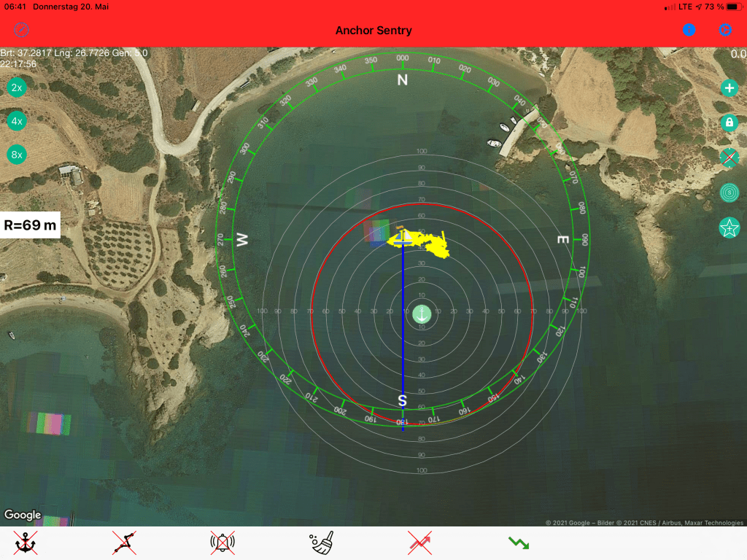The width and height of the screenshot is (747, 560).
Task: Clear the track with the broom icon
Action: click(x=321, y=543)
